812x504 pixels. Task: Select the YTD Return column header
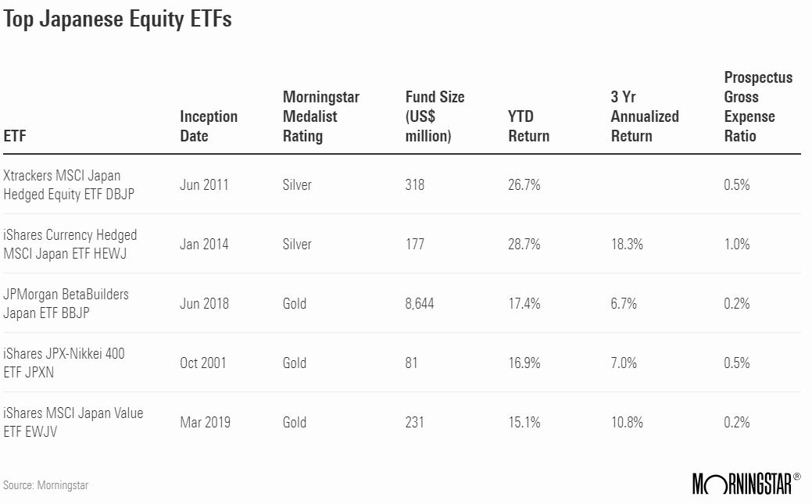(528, 126)
